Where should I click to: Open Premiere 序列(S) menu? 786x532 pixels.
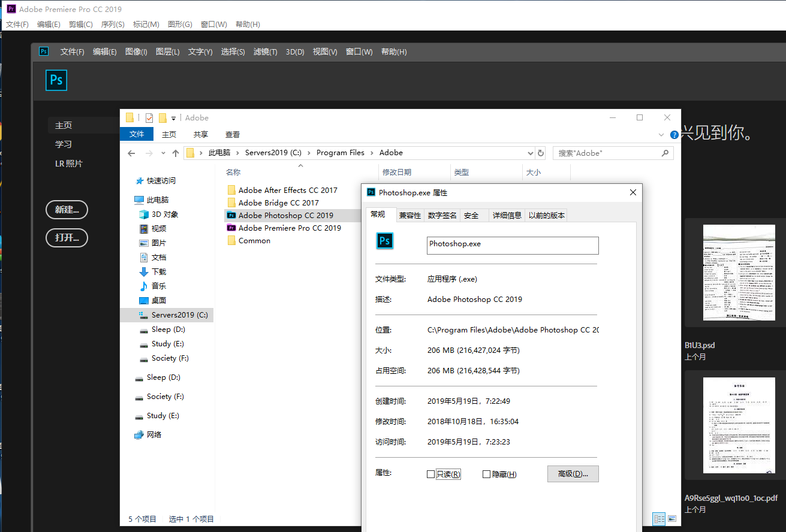tap(113, 25)
